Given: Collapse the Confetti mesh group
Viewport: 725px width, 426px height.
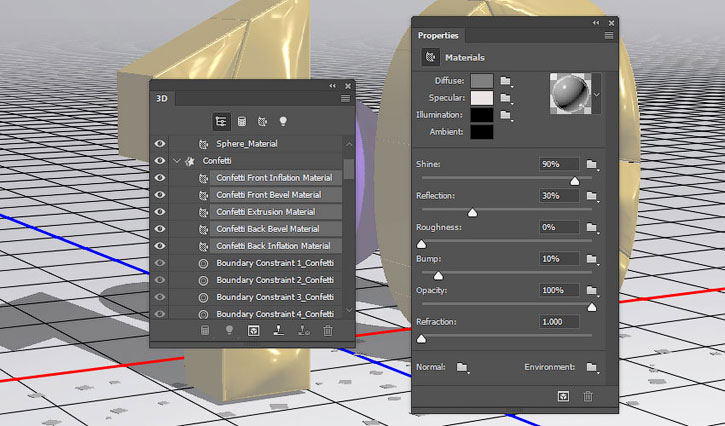Looking at the screenshot, I should [177, 161].
